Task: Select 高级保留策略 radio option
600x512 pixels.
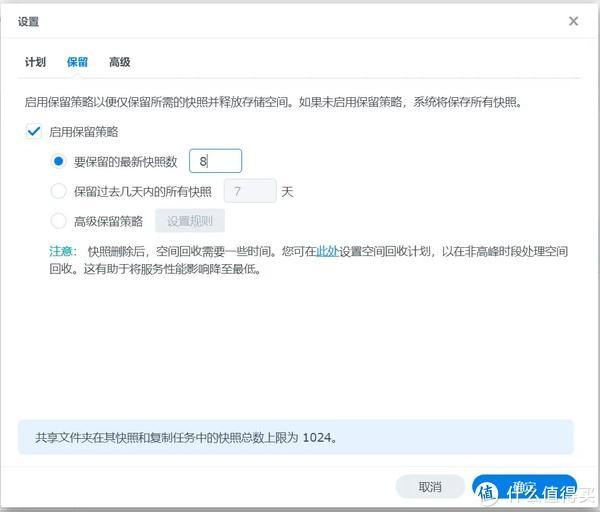Action: (59, 221)
